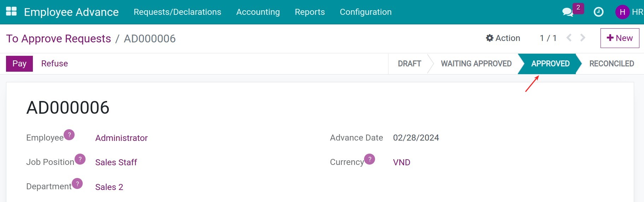
Task: Click the Job Position help icon
Action: click(80, 159)
